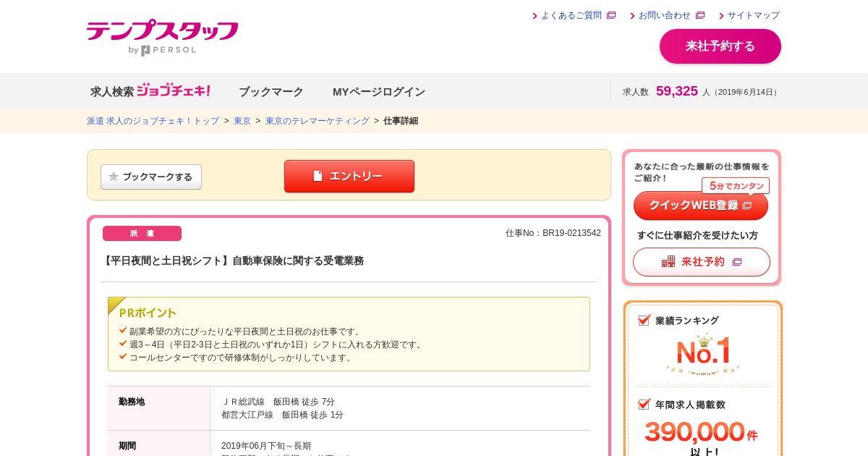Click the 2019年06月下旬～長期 text
Image resolution: width=868 pixels, height=456 pixels.
266,446
